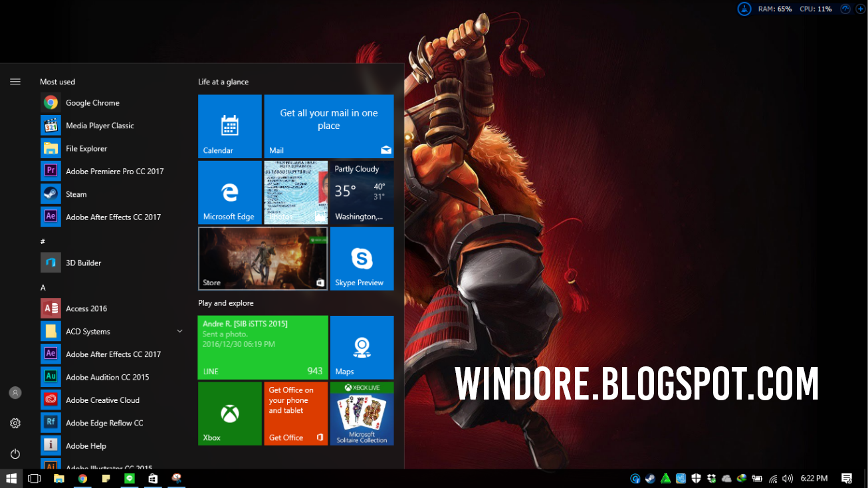Open the Power options button
This screenshot has height=488, width=868.
pos(15,453)
